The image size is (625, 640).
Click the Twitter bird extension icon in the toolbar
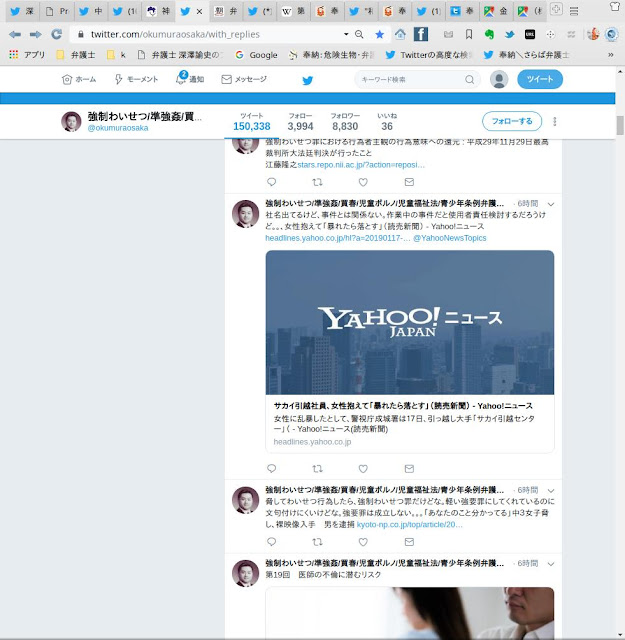[509, 35]
